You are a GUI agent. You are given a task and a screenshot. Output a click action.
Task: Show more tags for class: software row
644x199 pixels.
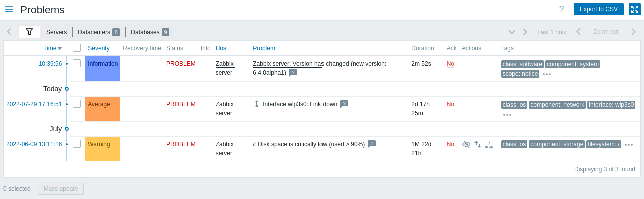[x=547, y=74]
